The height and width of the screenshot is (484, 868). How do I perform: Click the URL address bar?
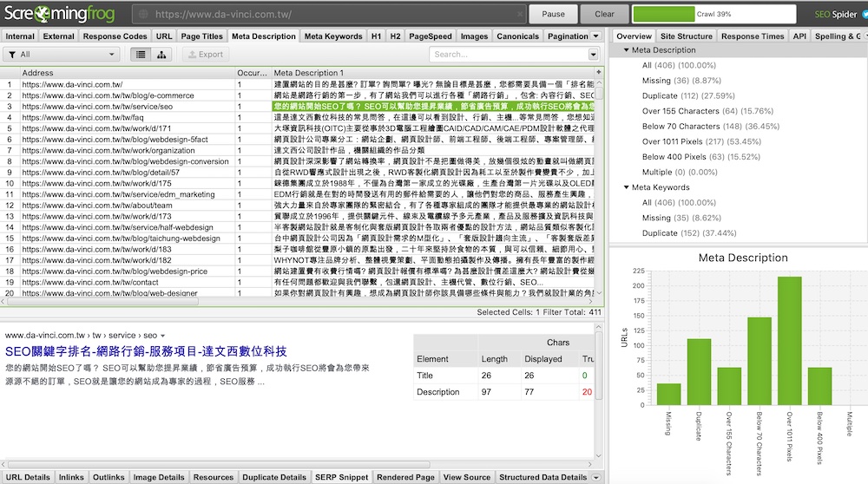tap(329, 15)
